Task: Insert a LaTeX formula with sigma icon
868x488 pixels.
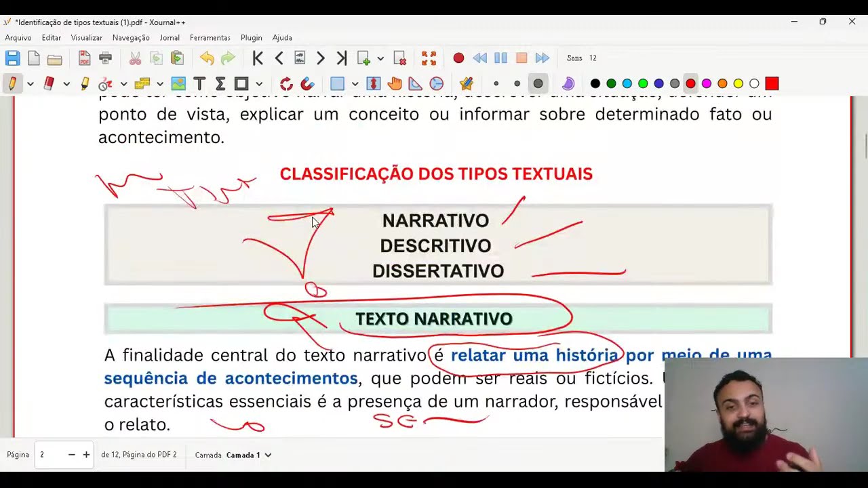Action: (220, 84)
